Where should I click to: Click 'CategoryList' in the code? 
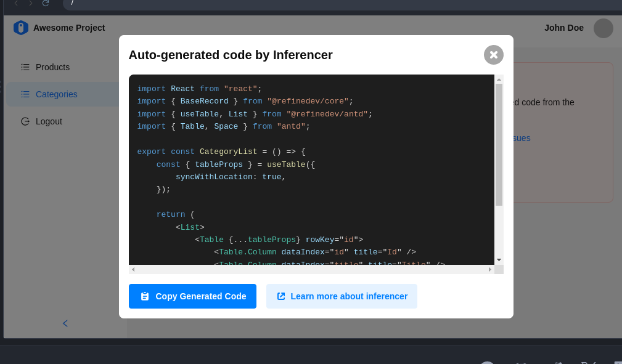(x=228, y=152)
